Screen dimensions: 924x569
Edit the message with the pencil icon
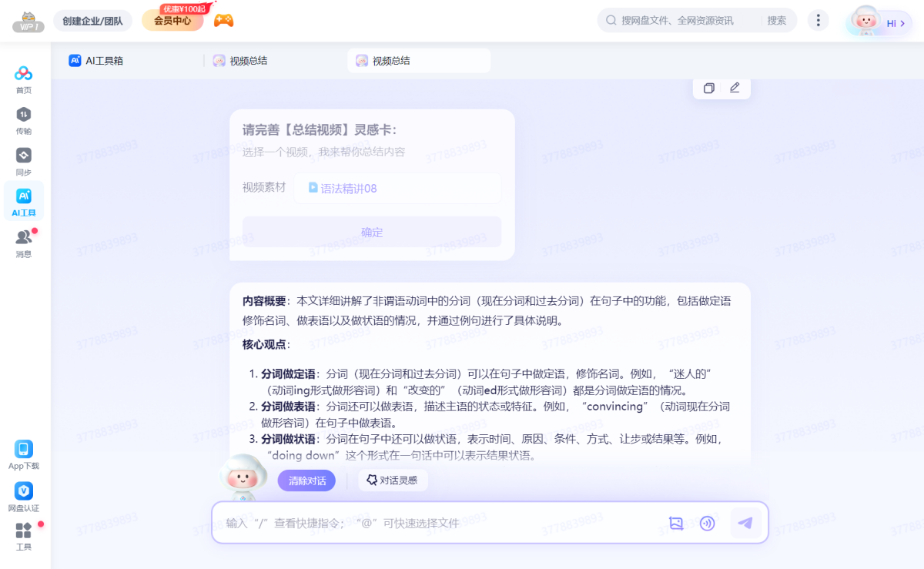tap(735, 88)
